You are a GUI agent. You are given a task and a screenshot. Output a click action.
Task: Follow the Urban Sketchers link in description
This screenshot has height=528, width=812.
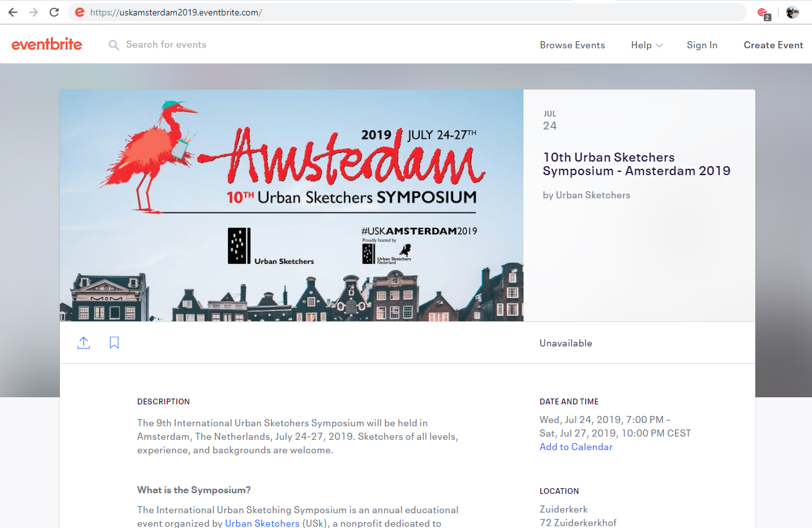262,523
